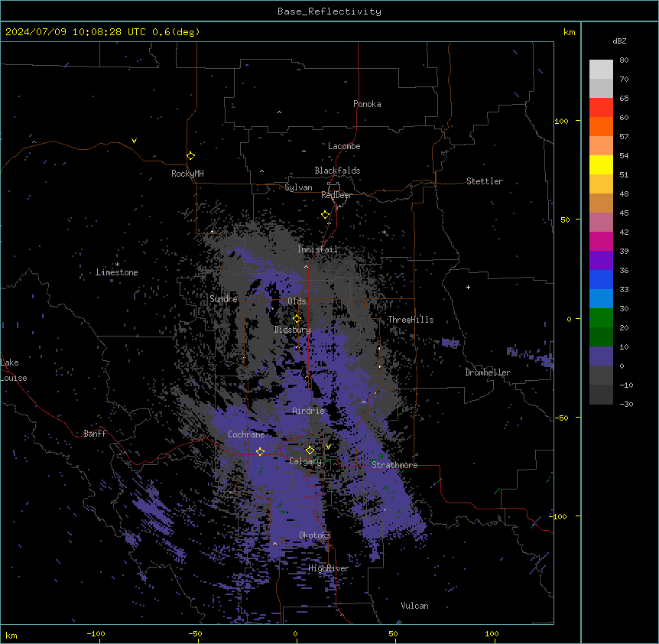The image size is (659, 644).
Task: Select the white plus marker north of Drumheller
Action: [x=468, y=287]
